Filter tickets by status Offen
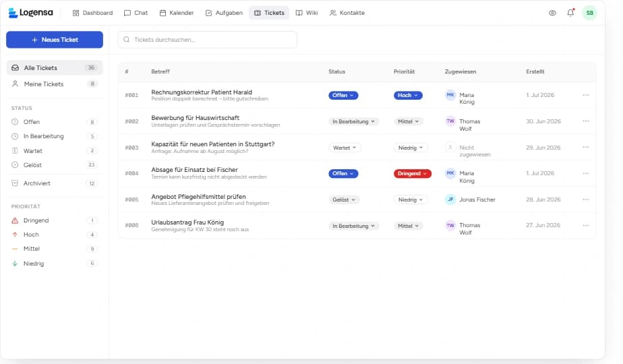 [55, 122]
